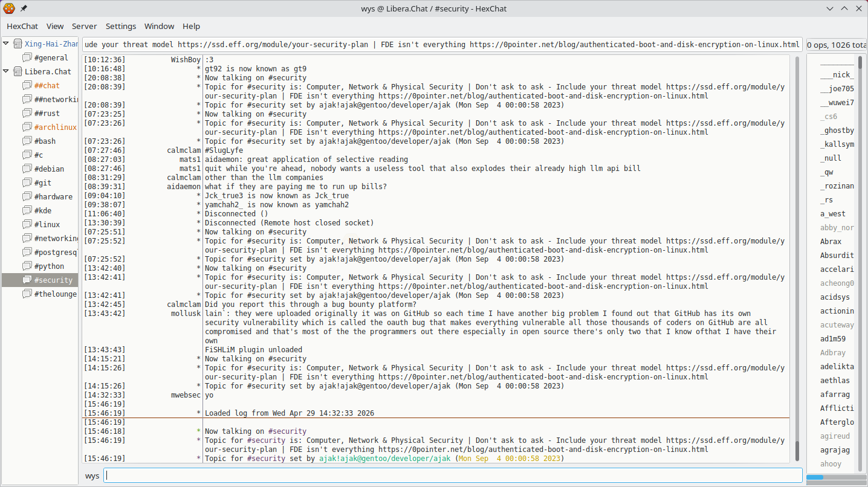Viewport: 868px width, 487px height.
Task: Switch to the #python channel
Action: coord(49,266)
